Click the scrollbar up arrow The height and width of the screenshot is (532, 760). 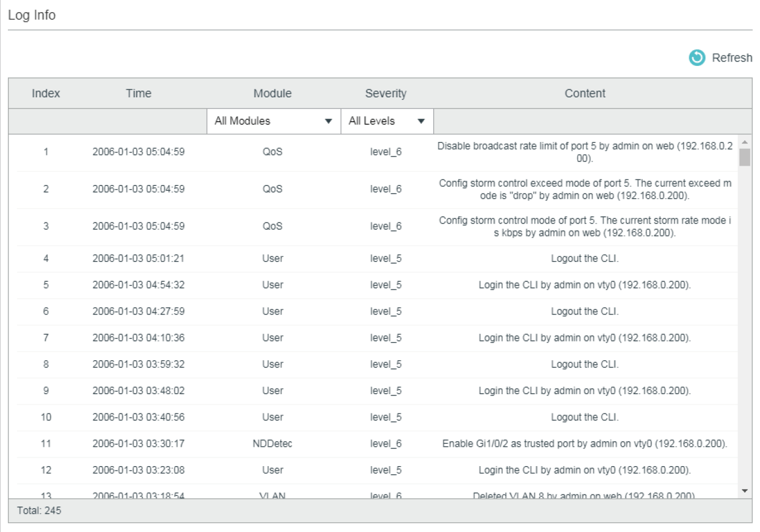(x=745, y=143)
